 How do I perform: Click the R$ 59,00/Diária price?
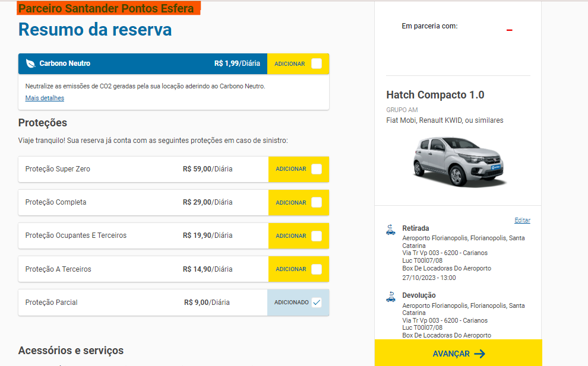[x=207, y=169]
